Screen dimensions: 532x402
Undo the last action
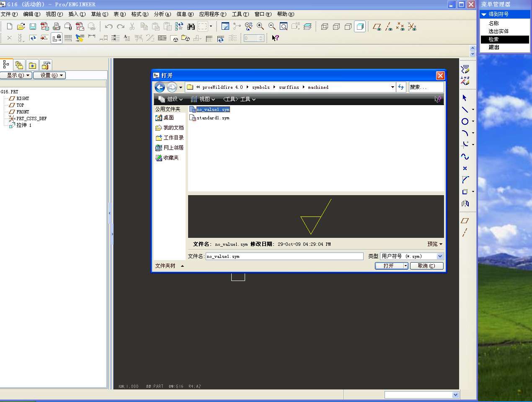click(x=109, y=26)
